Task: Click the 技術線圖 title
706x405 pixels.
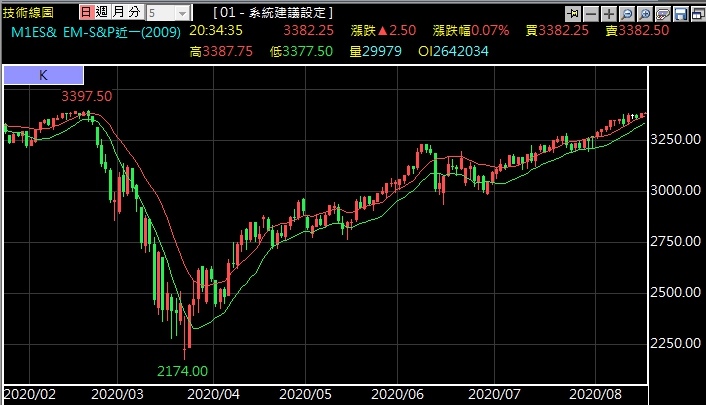Action: 28,13
